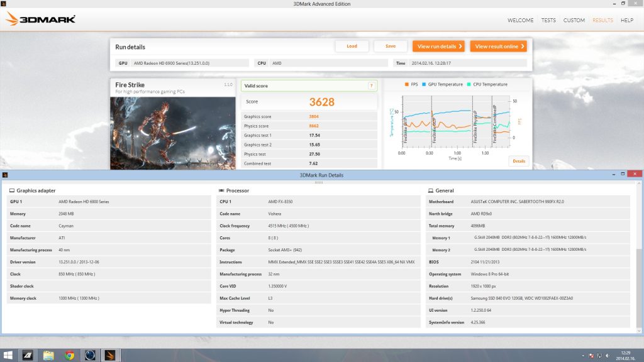The height and width of the screenshot is (362, 644).
Task: Click the Operating system Windows 8 row
Action: coord(528,274)
